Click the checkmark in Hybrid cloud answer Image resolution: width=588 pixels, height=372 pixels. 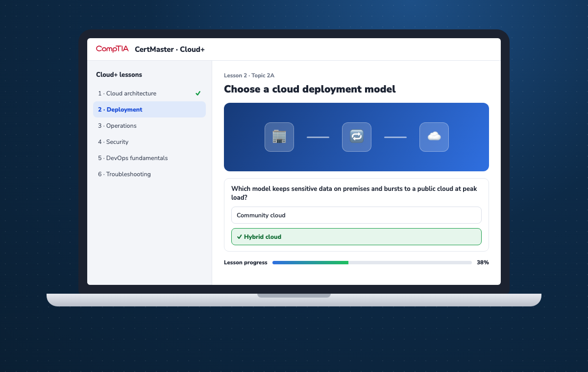(x=240, y=237)
